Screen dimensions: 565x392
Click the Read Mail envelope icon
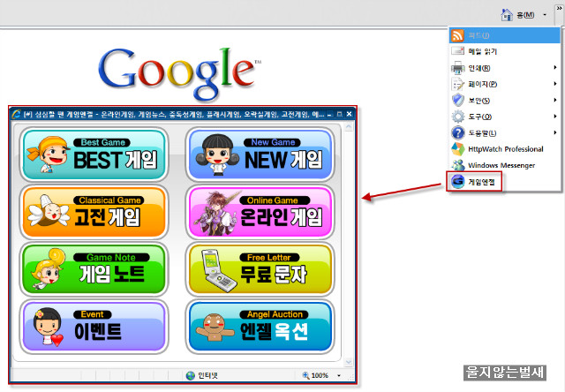pyautogui.click(x=457, y=51)
